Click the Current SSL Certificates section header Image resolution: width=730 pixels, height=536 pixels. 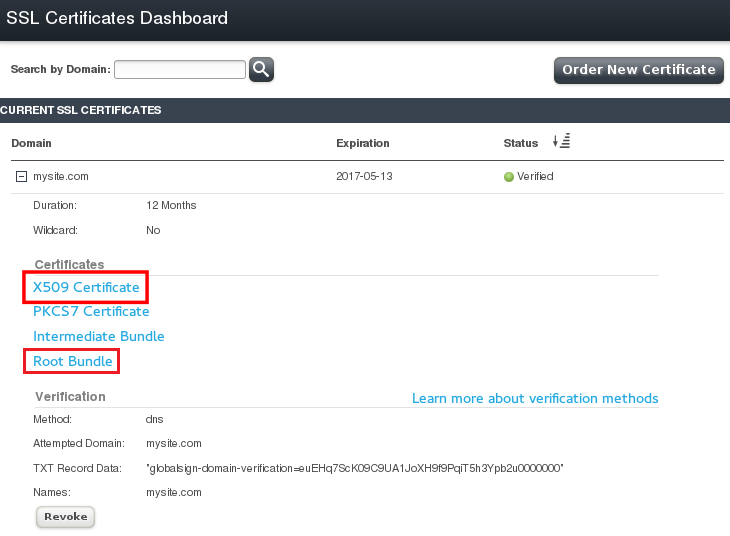[x=81, y=110]
